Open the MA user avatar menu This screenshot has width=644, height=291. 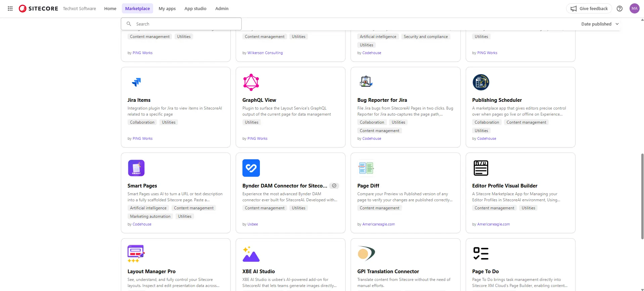[634, 8]
